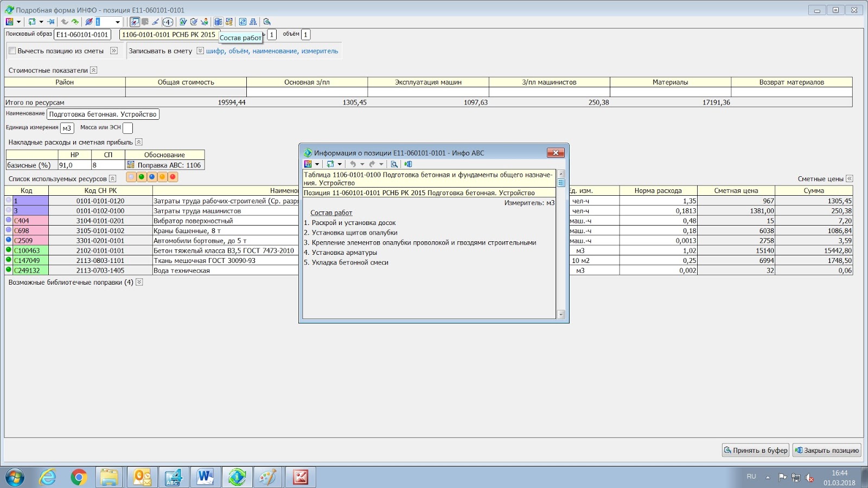Image resolution: width=868 pixels, height=488 pixels.
Task: Click the magnifier icon in Инфо ABC window
Action: click(x=394, y=164)
